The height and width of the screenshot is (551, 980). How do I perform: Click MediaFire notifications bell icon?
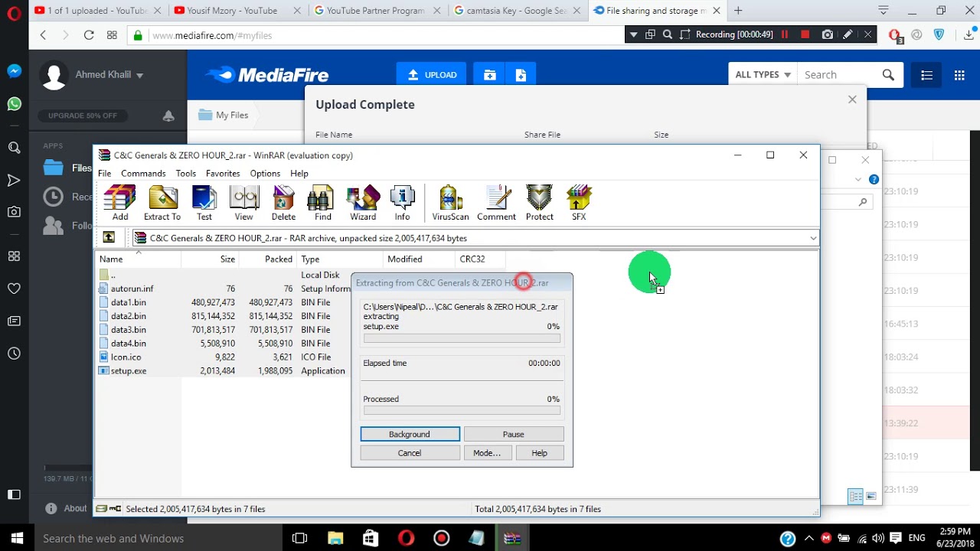tap(168, 116)
